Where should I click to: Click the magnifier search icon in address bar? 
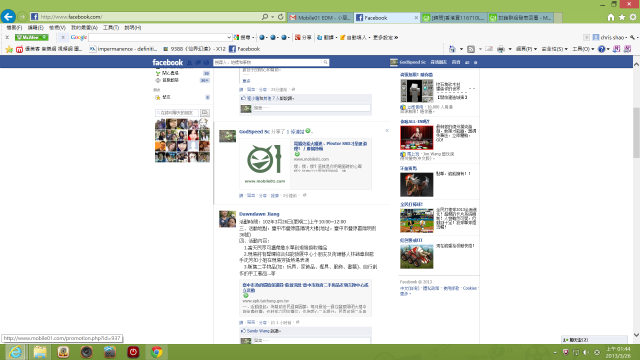pyautogui.click(x=264, y=17)
